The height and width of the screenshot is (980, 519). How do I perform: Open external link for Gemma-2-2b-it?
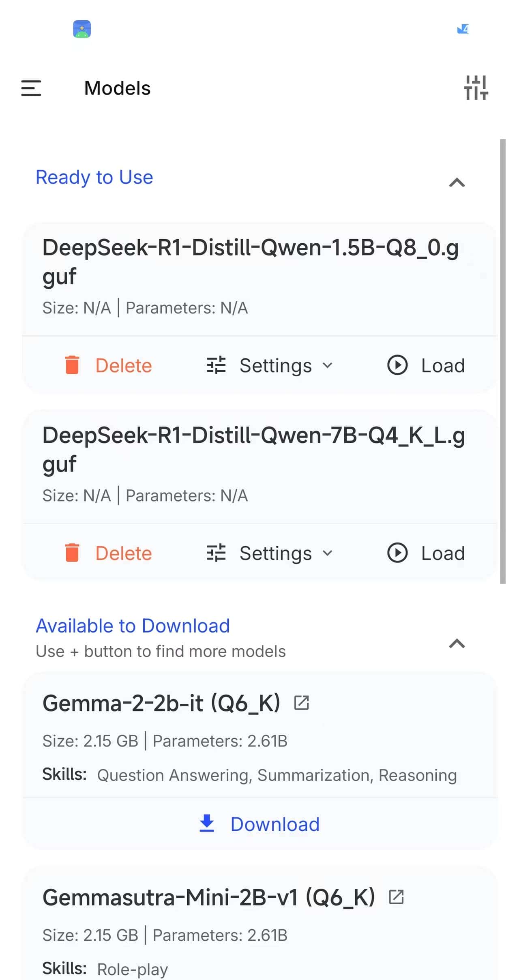(301, 703)
